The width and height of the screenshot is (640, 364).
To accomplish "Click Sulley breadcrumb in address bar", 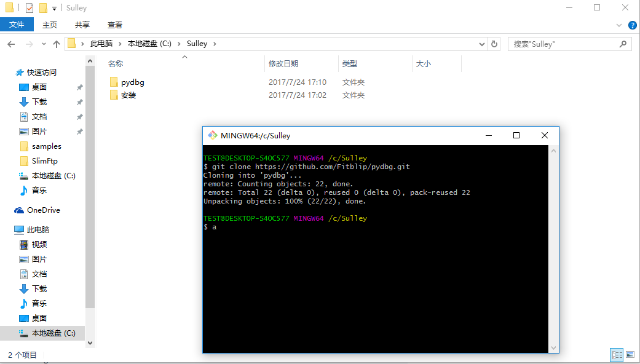I will pos(197,44).
